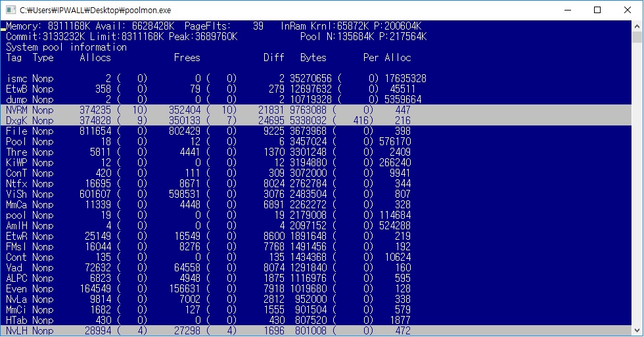
Task: Select the 'AmlH' tag row
Action: click(x=316, y=226)
